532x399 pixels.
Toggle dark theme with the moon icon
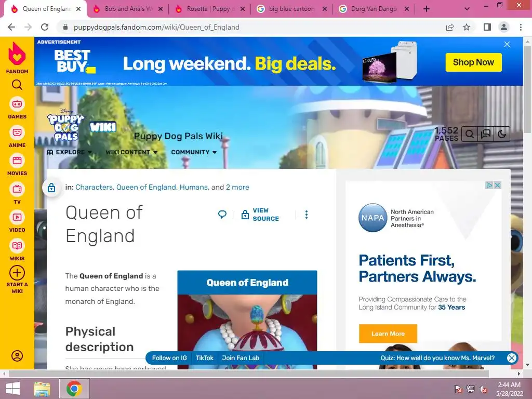point(501,134)
